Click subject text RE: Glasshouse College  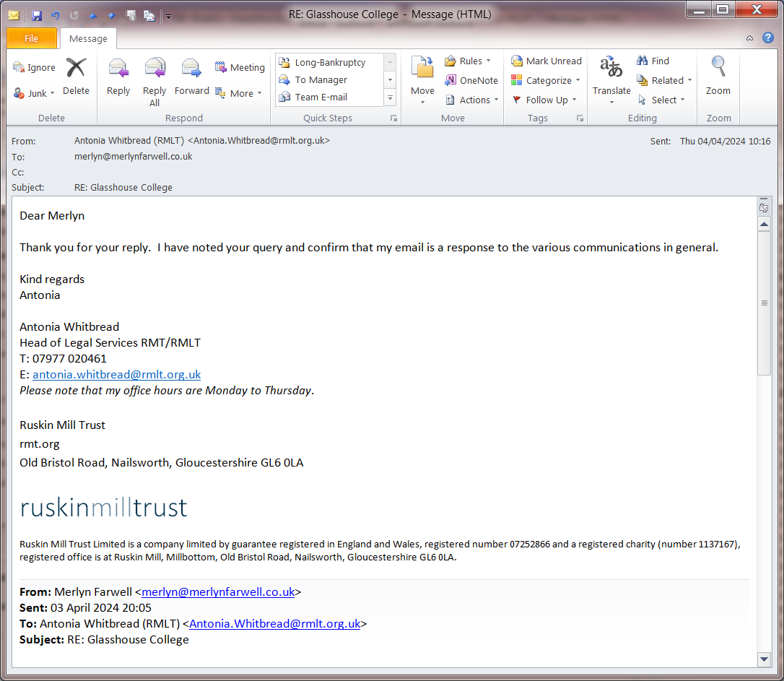point(123,188)
